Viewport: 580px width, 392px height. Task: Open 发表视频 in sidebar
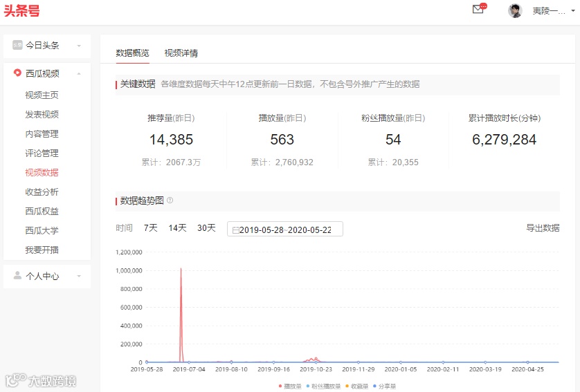coord(42,115)
